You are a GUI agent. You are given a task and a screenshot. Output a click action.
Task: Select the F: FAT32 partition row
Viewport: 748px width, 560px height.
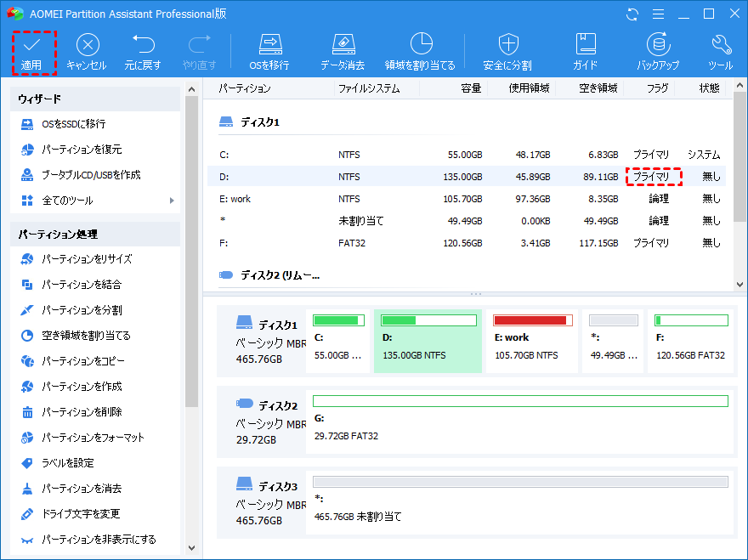click(467, 243)
